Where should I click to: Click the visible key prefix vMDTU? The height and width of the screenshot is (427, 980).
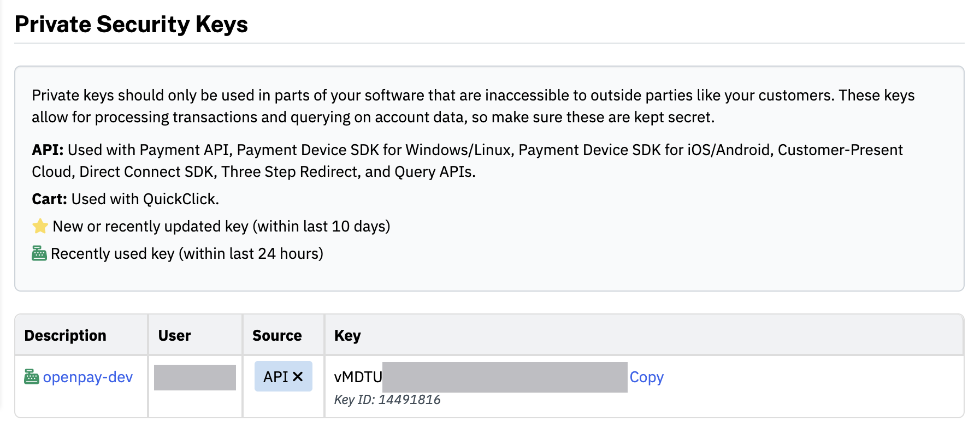pos(358,377)
